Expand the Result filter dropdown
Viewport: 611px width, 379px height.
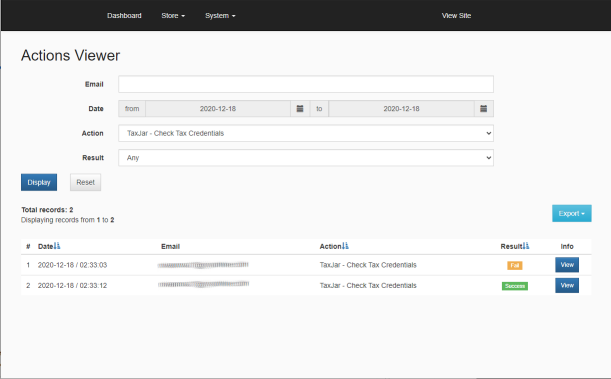coord(306,158)
